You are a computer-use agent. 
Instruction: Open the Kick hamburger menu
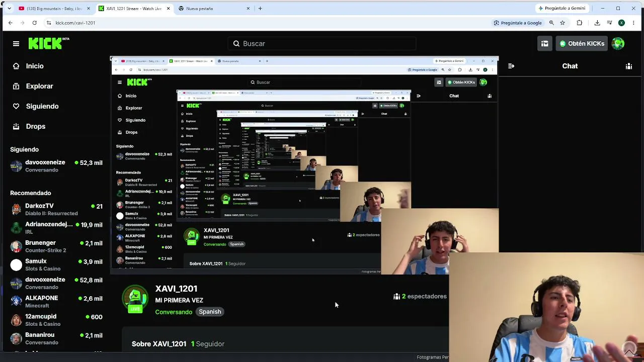click(16, 44)
